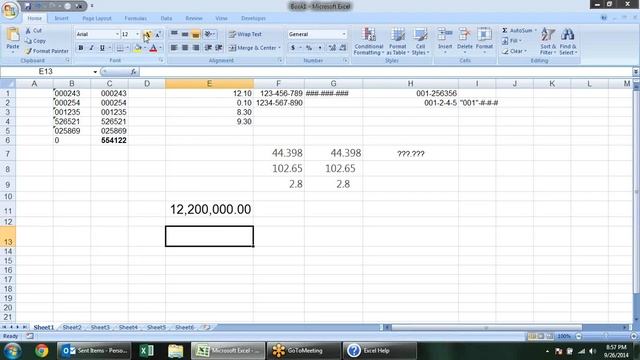The image size is (640, 360).
Task: Select Middle Align icon
Action: [185, 34]
